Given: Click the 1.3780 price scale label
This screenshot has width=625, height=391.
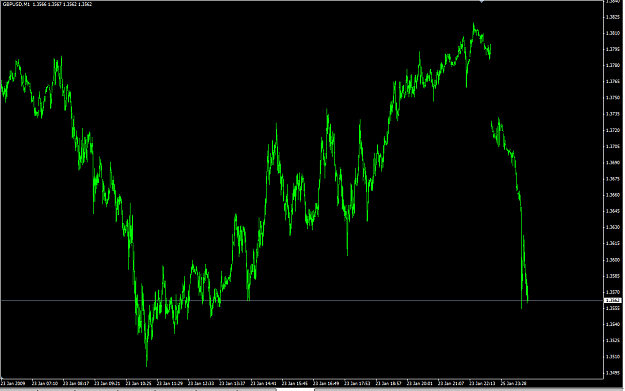Looking at the screenshot, I should pyautogui.click(x=613, y=65).
